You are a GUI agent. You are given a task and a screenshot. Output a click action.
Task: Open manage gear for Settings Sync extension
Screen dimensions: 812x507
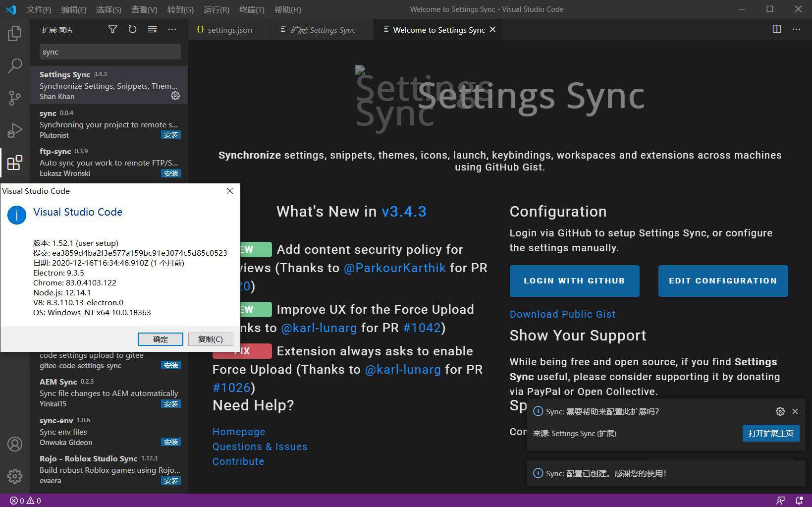[x=175, y=96]
